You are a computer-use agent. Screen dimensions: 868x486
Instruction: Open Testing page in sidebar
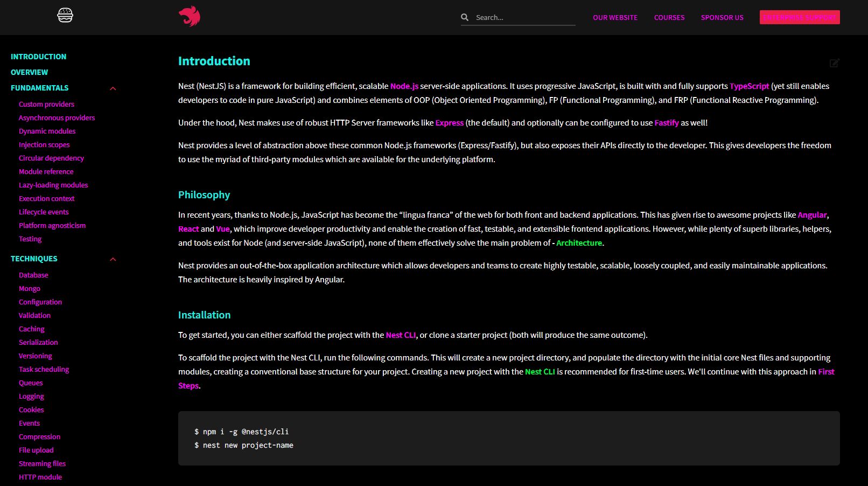[x=30, y=239]
